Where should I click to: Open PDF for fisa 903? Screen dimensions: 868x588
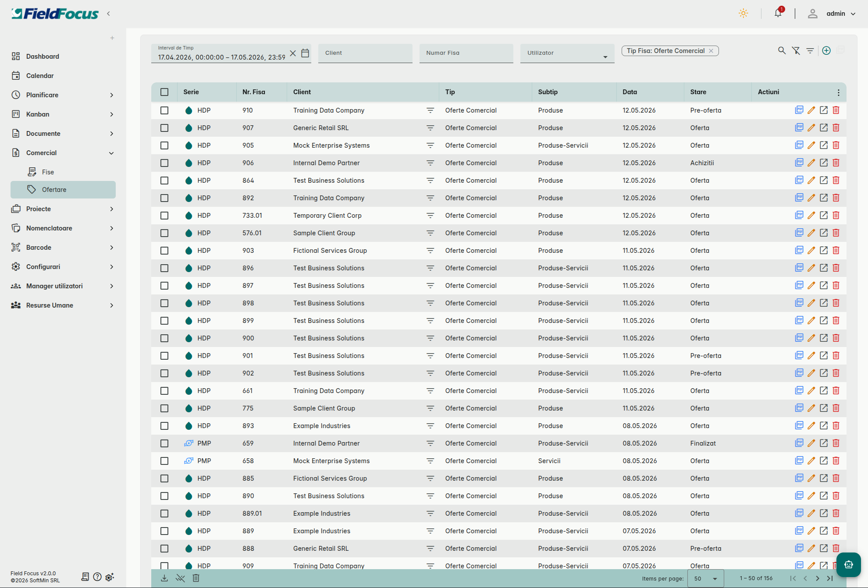tap(799, 250)
